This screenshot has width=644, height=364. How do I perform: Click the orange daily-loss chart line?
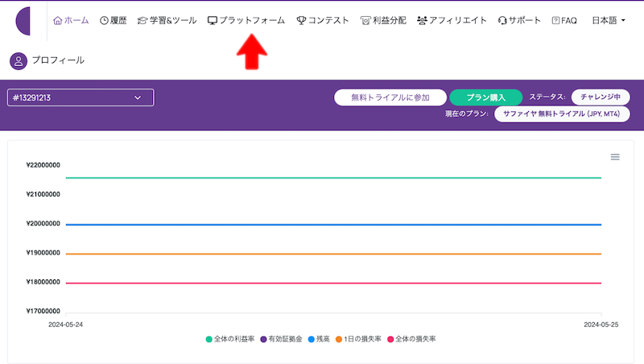point(333,254)
